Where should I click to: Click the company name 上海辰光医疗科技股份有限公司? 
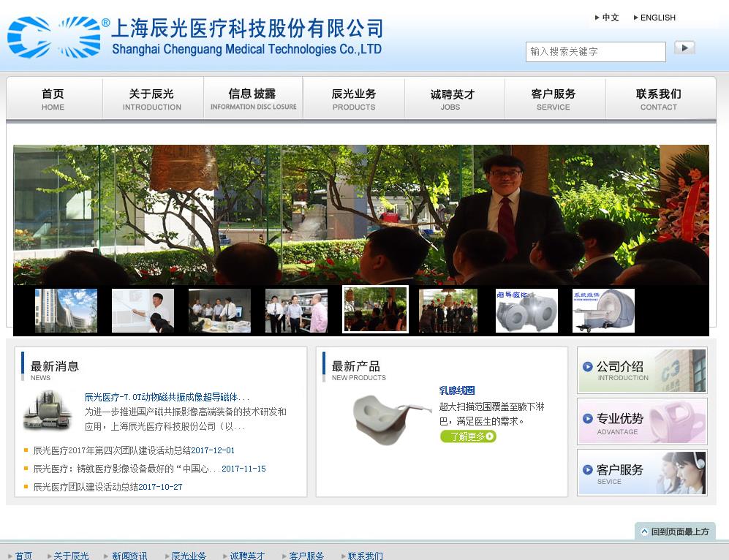click(x=247, y=29)
